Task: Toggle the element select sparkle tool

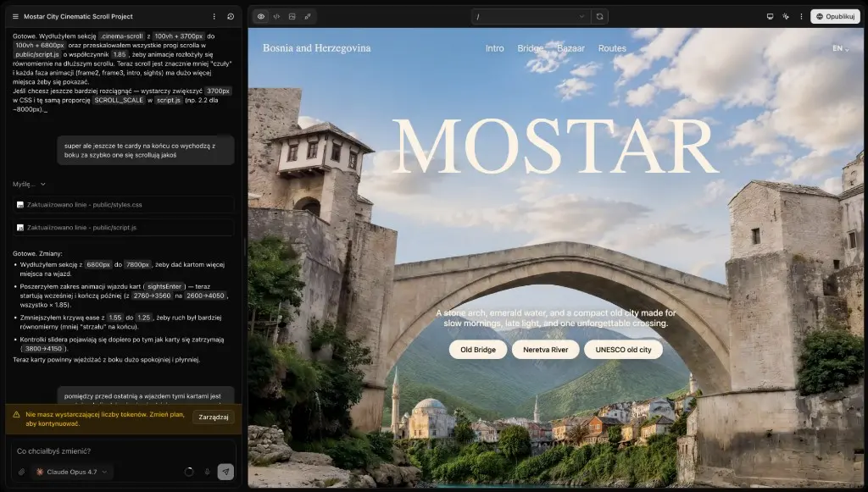Action: (x=786, y=17)
